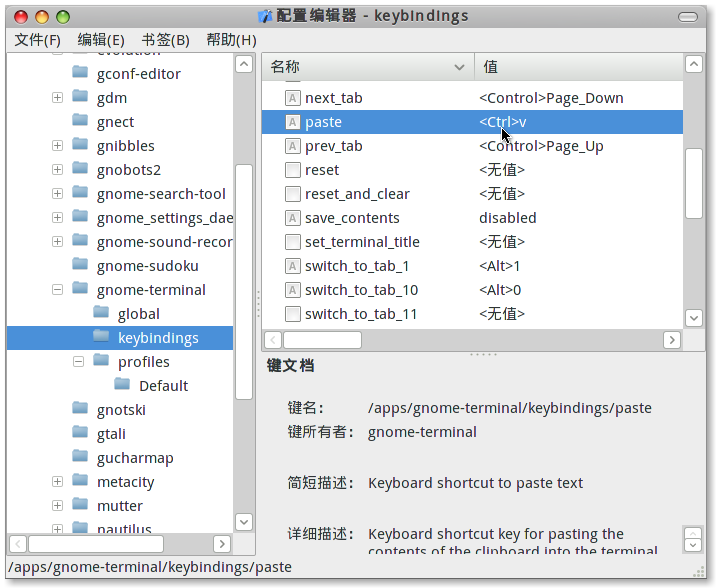Click the gnotski folder icon
The width and height of the screenshot is (716, 588).
(x=80, y=408)
